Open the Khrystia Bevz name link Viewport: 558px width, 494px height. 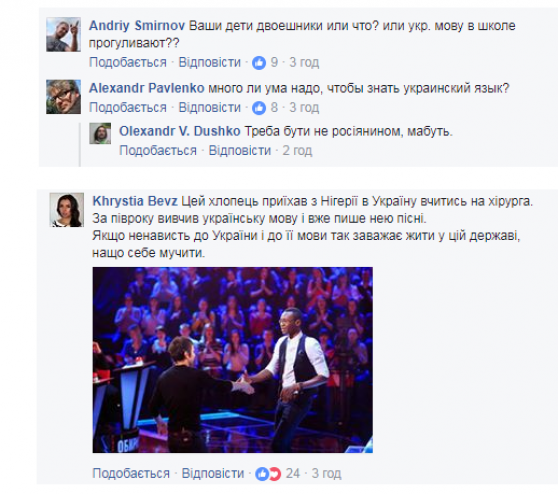point(135,201)
